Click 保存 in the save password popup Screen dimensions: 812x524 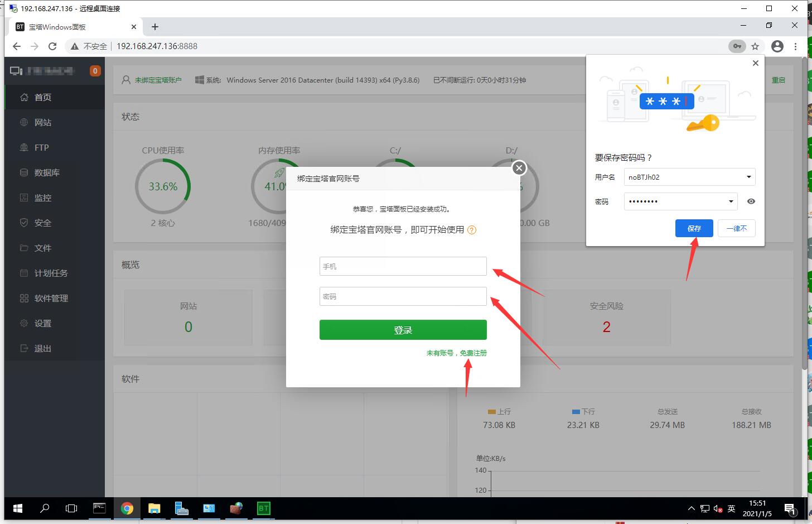[x=694, y=228]
